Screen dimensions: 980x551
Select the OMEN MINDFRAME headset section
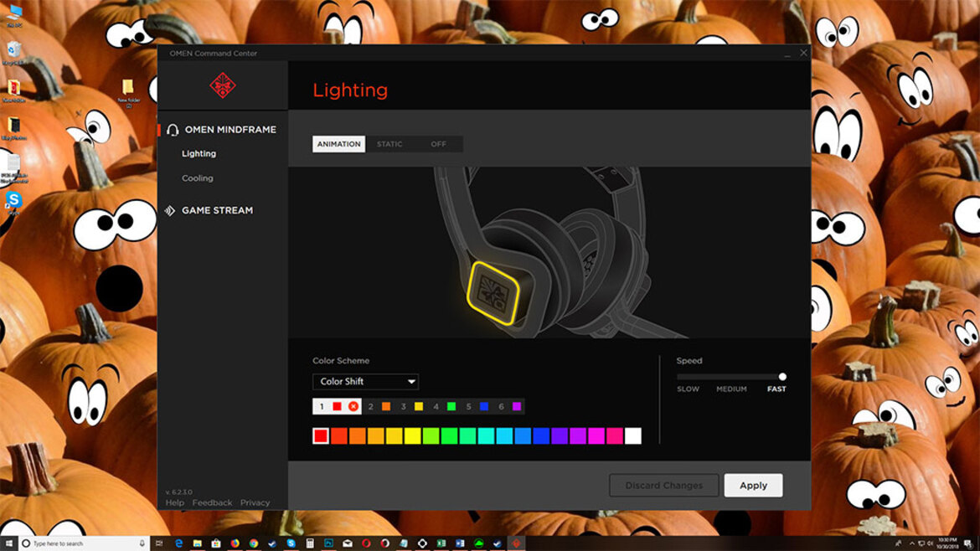click(222, 129)
